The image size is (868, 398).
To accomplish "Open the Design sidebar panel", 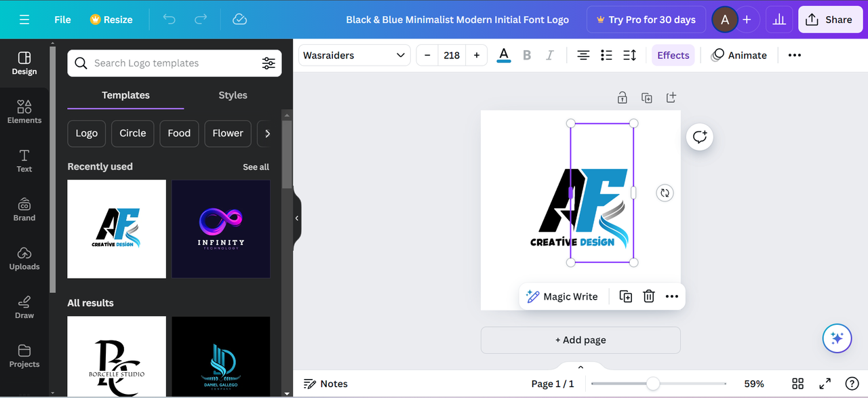I will (24, 63).
